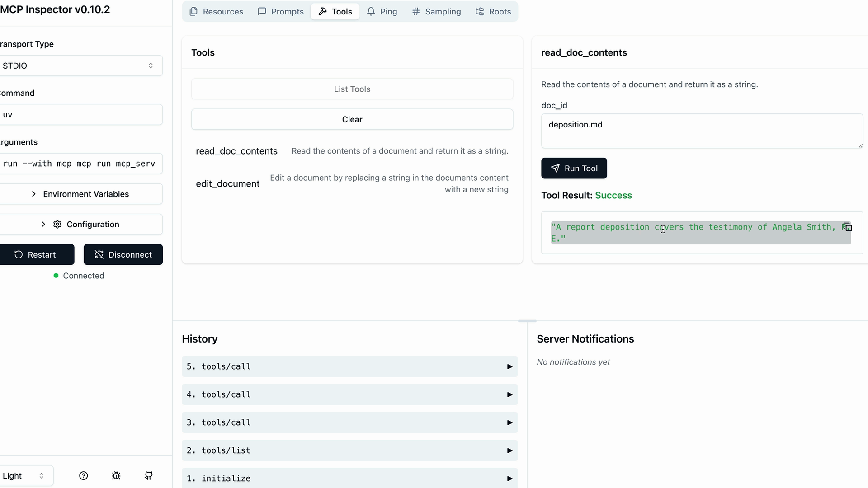Click the disconnect icon
Viewport: 868px width, 488px height.
coord(99,254)
